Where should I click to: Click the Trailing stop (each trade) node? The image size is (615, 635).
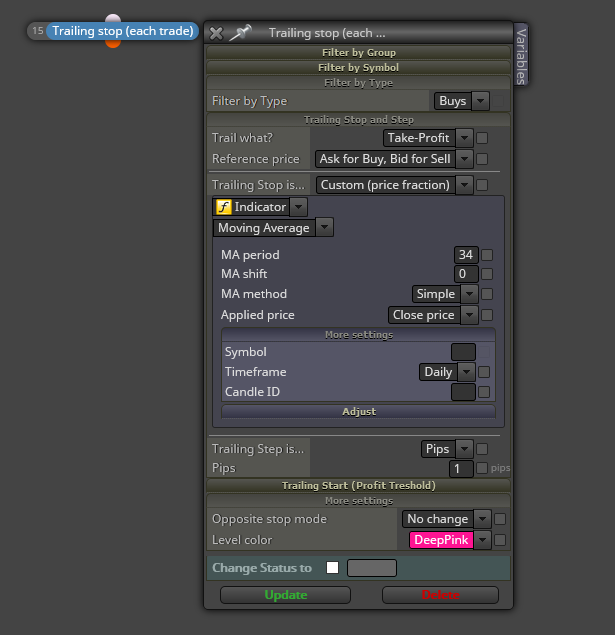[122, 31]
